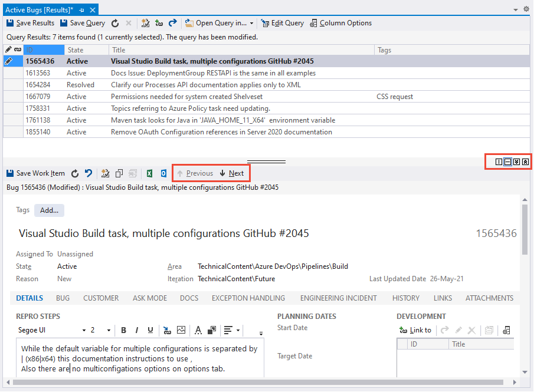
Task: Click Area path field value
Action: point(273,266)
